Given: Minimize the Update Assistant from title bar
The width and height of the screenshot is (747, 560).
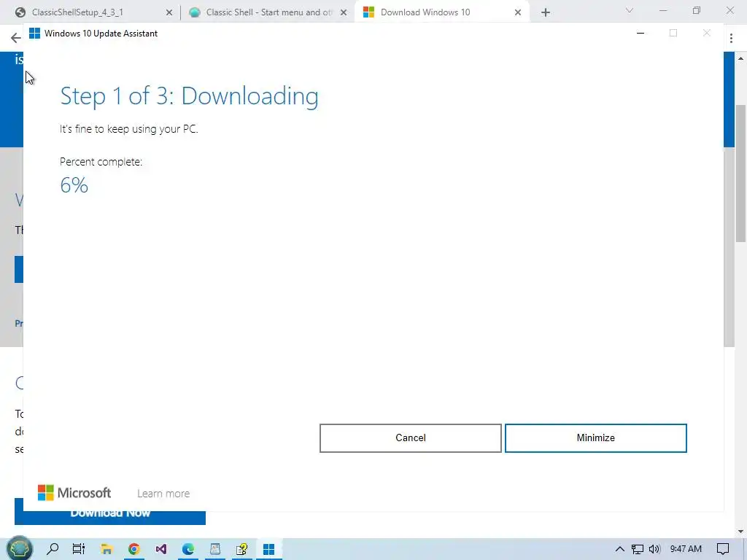Looking at the screenshot, I should 640,34.
